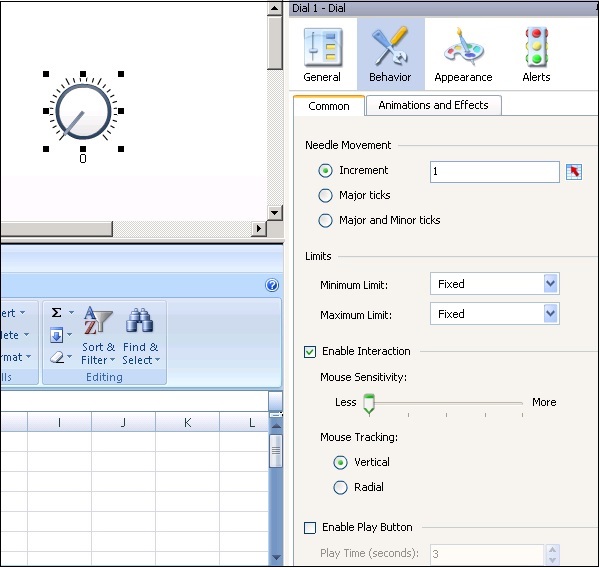Select Major and Minor ticks option
Viewport: 600px width, 570px height.
point(326,220)
